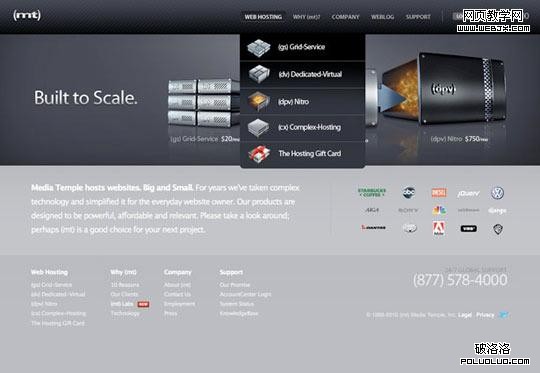Select the (gs) Grid-Service icon in dropdown
540x373 pixels.
pos(259,48)
